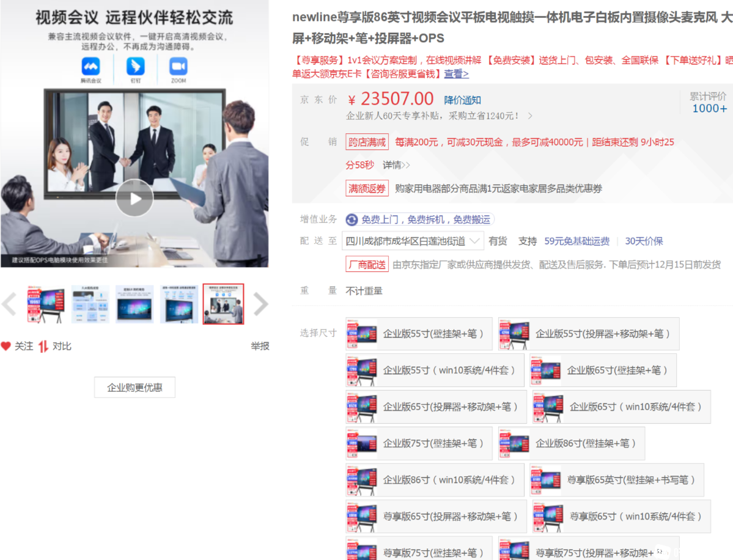Click the 对比 compare icon
The height and width of the screenshot is (560, 733).
click(43, 347)
